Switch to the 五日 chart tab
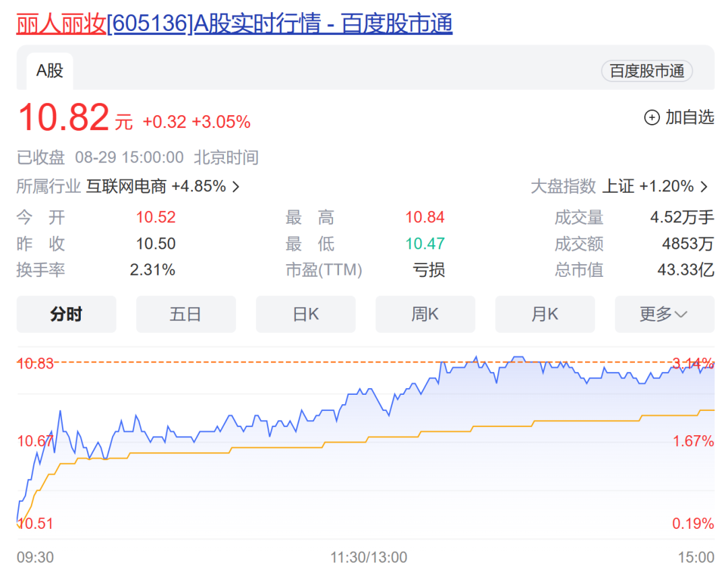 point(186,314)
